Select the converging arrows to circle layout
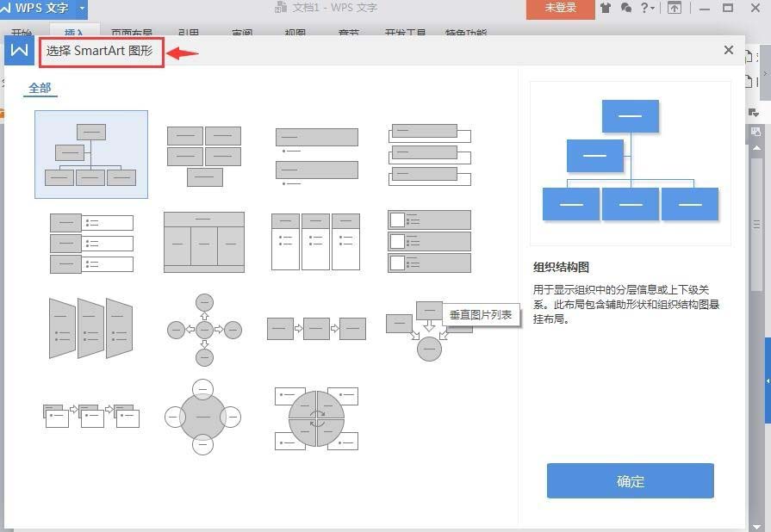The width and height of the screenshot is (771, 532). coord(429,331)
